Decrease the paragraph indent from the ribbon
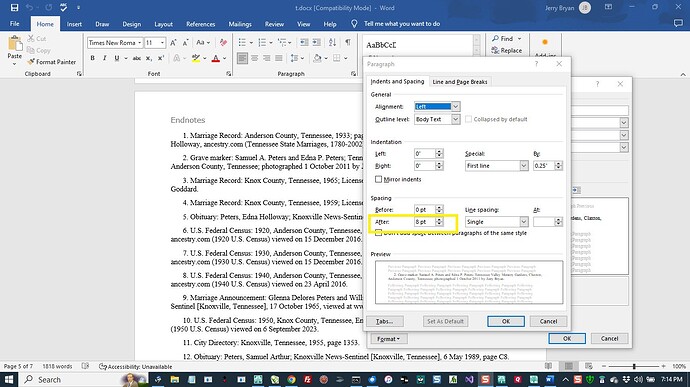Viewport: 690px width, 387px height. 304,43
